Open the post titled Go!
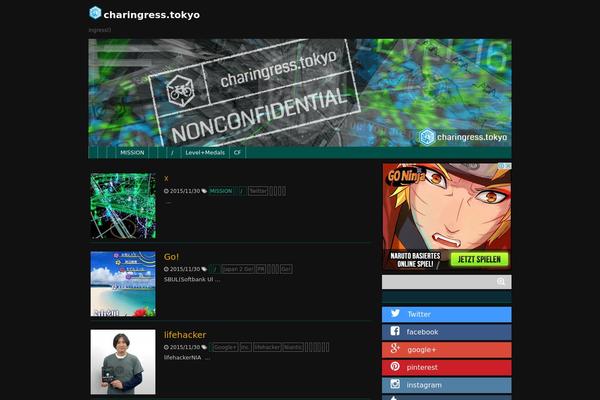The height and width of the screenshot is (400, 600). 171,257
